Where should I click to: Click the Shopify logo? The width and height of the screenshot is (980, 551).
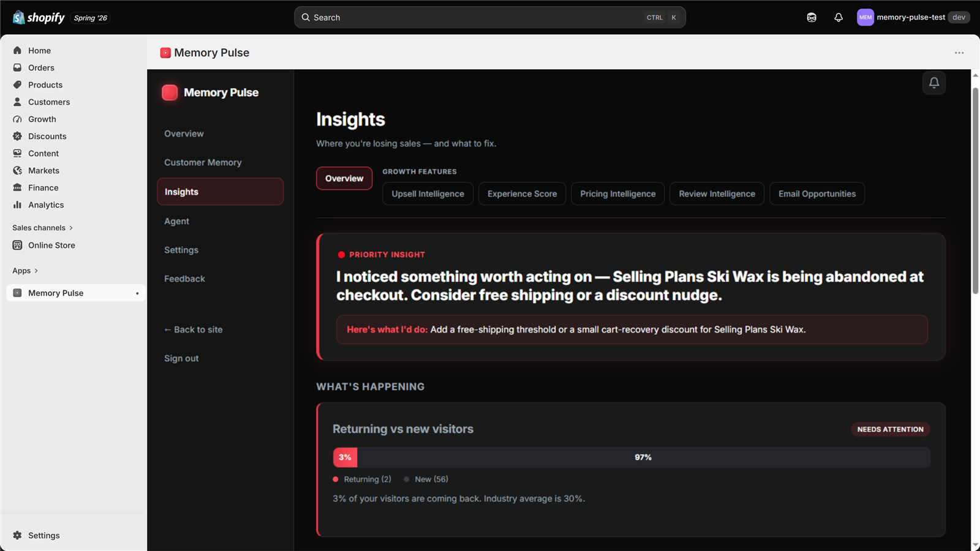coord(39,18)
